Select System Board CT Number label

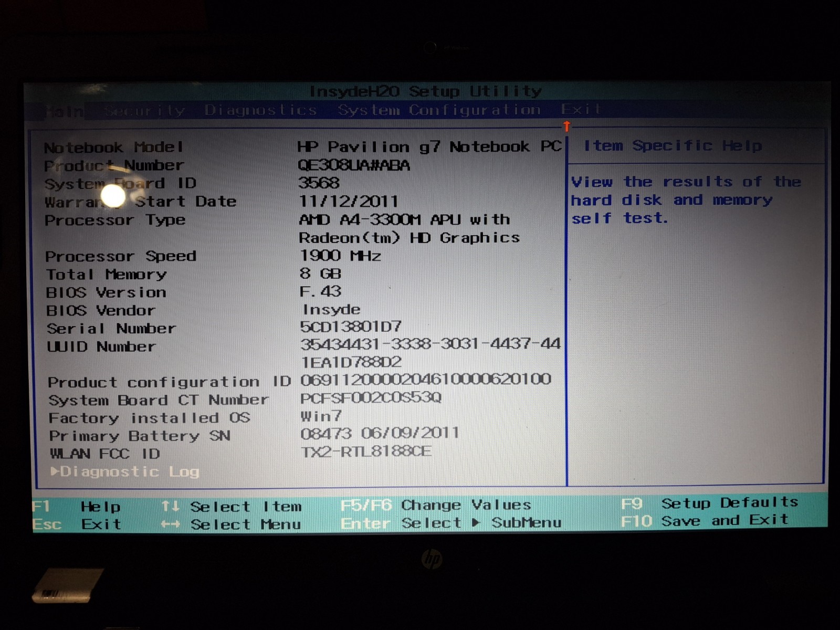point(159,400)
